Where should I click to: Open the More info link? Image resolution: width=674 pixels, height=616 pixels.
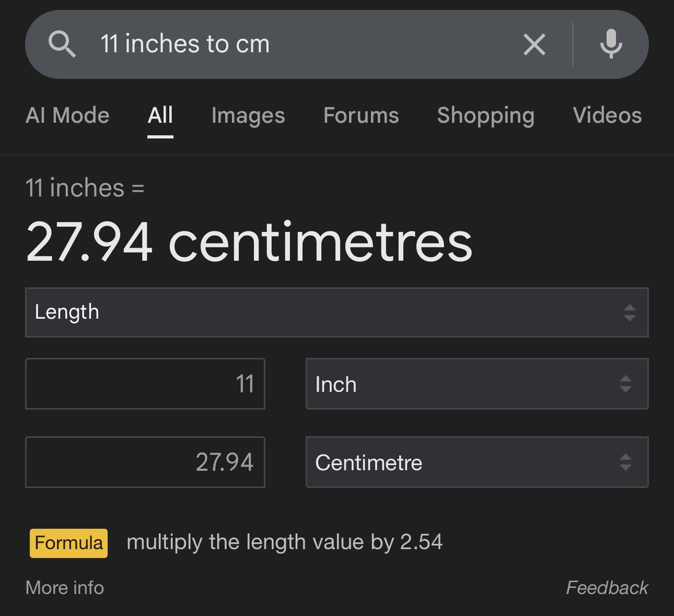tap(65, 587)
